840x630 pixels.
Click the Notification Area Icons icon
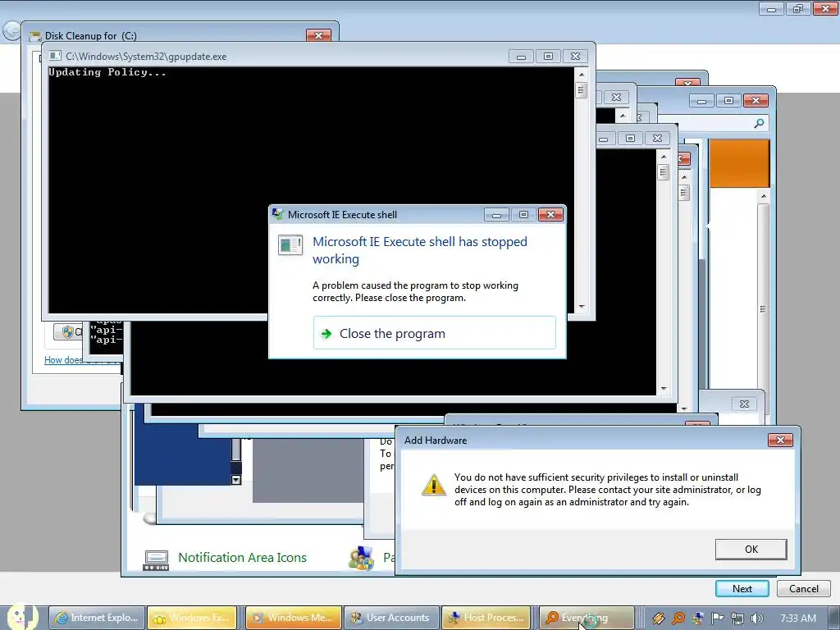[156, 559]
